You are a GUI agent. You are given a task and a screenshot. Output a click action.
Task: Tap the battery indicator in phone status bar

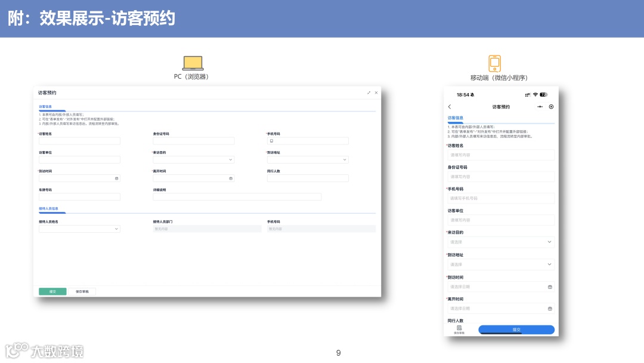coord(544,94)
